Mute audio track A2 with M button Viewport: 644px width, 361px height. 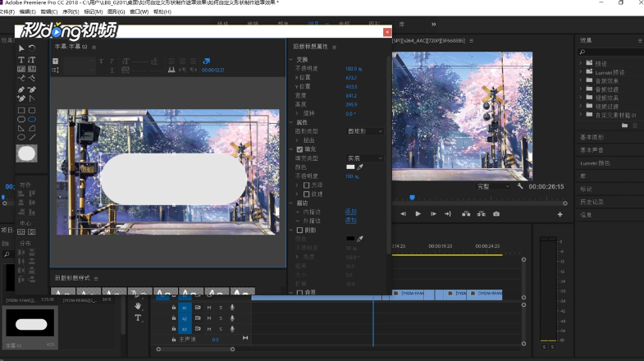209,318
